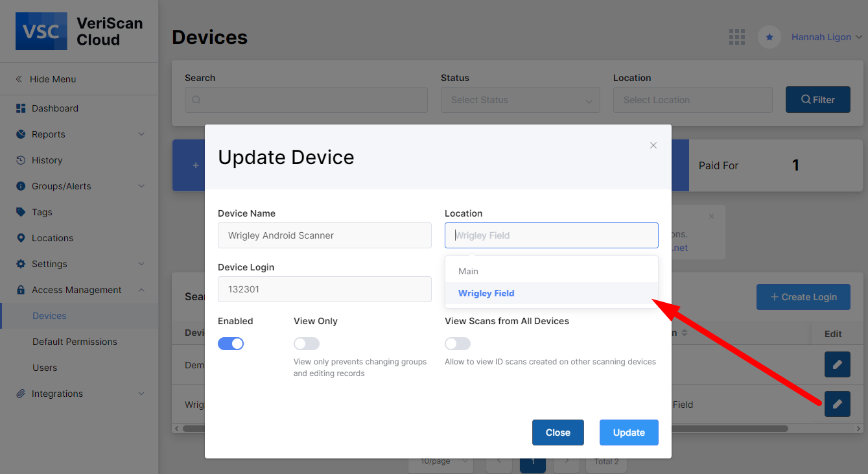Click the previous page arrow
Image resolution: width=868 pixels, height=474 pixels.
pyautogui.click(x=499, y=462)
